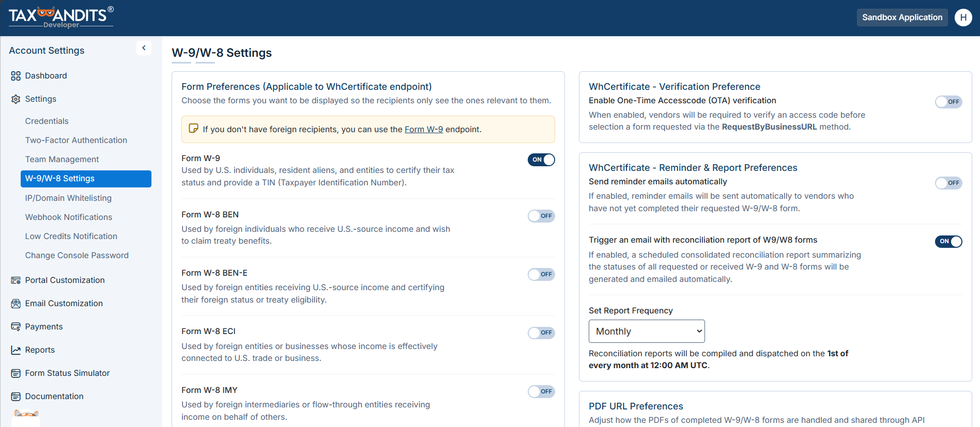Click the Dashboard grid icon

click(16, 76)
